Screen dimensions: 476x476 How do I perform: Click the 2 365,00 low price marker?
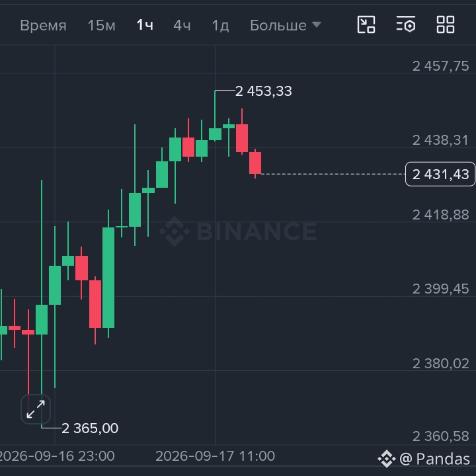click(90, 428)
